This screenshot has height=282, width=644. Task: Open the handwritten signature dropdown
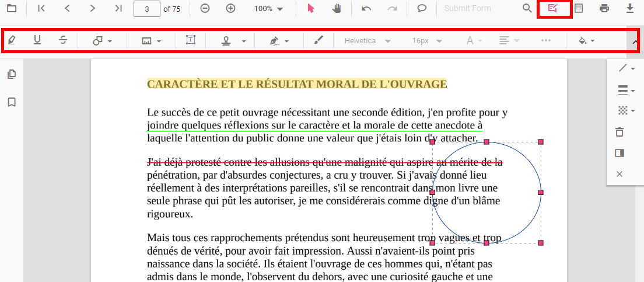(279, 41)
